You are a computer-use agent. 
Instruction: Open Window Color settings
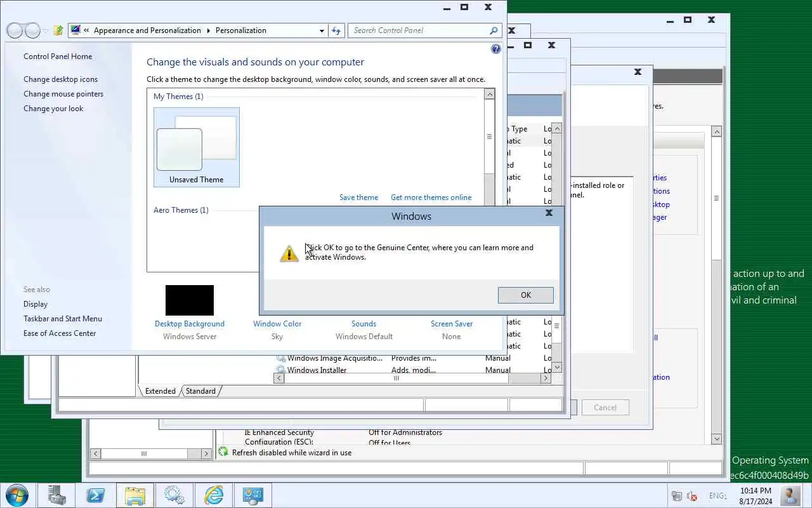pyautogui.click(x=277, y=324)
